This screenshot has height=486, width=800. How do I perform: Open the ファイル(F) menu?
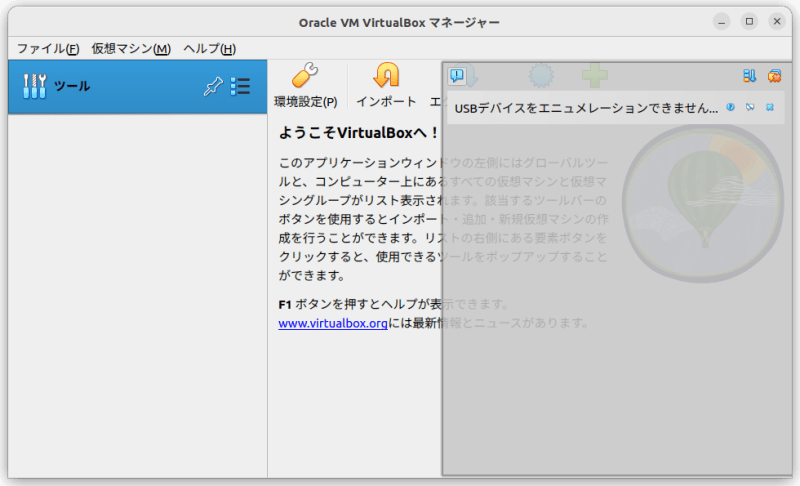(x=48, y=48)
